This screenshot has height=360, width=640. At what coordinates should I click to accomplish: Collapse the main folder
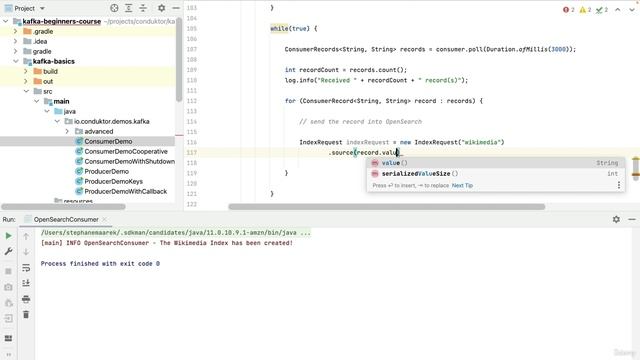click(36, 101)
